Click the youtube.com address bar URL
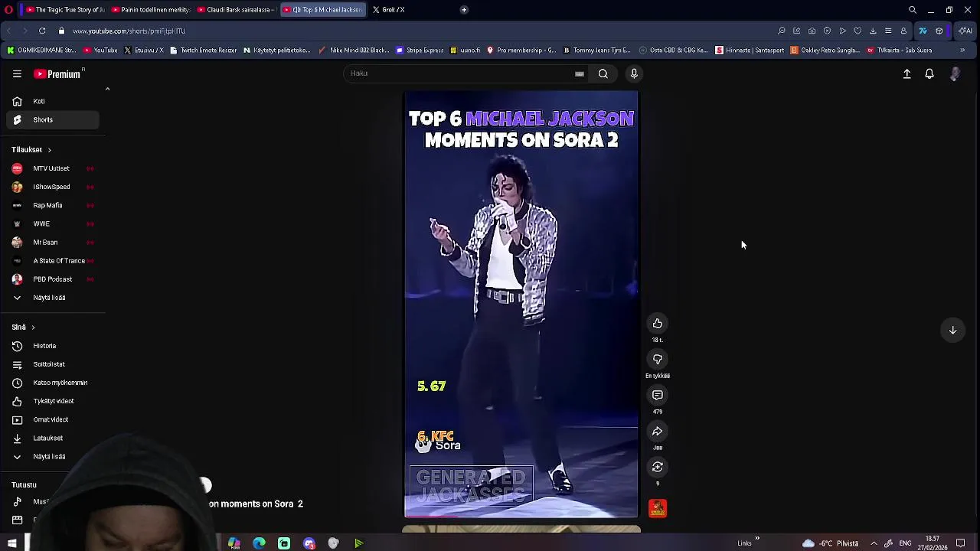Viewport: 980px width, 551px height. [129, 31]
